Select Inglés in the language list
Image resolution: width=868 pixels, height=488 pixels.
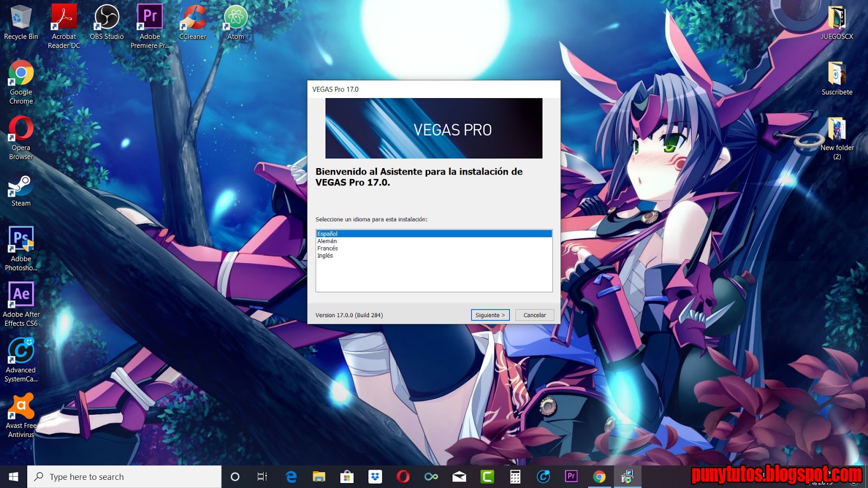coord(434,255)
